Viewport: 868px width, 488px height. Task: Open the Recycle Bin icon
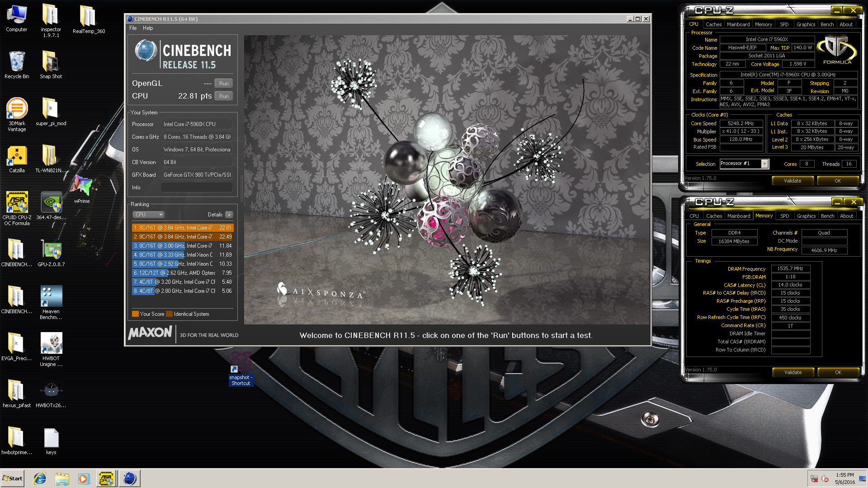coord(17,65)
